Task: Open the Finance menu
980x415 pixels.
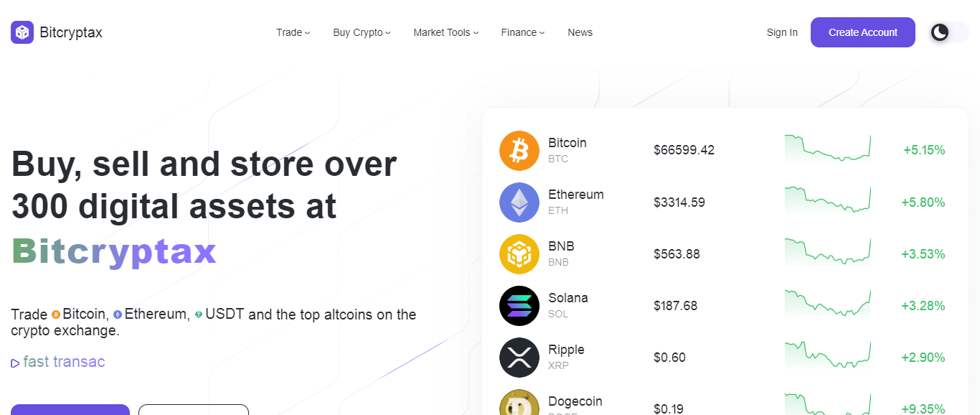Action: pyautogui.click(x=522, y=32)
